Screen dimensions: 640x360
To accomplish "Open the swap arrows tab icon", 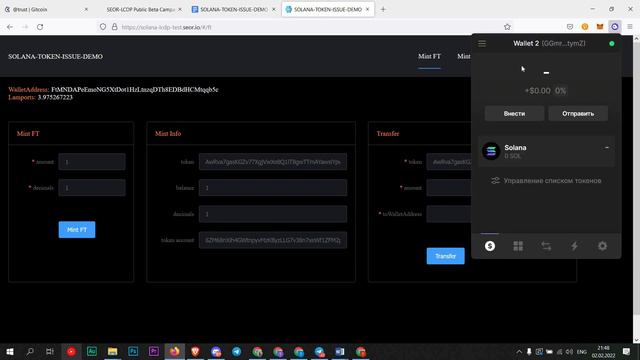I will point(546,246).
